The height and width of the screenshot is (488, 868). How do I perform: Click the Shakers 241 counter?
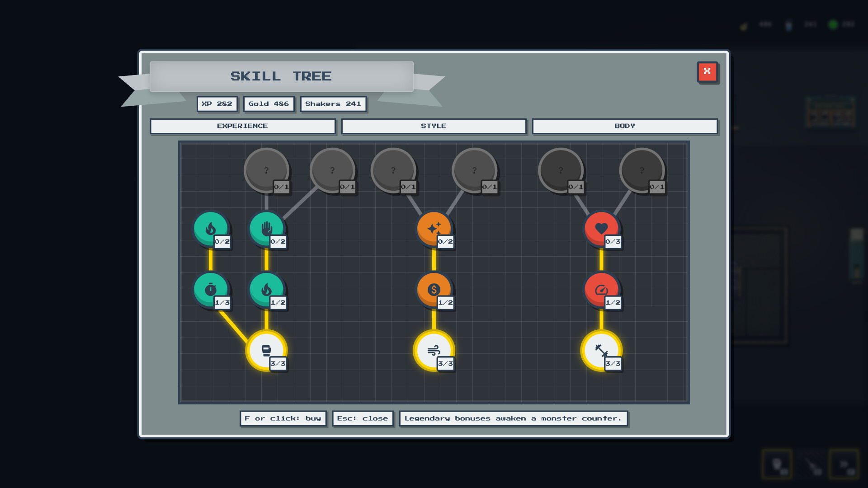point(333,104)
